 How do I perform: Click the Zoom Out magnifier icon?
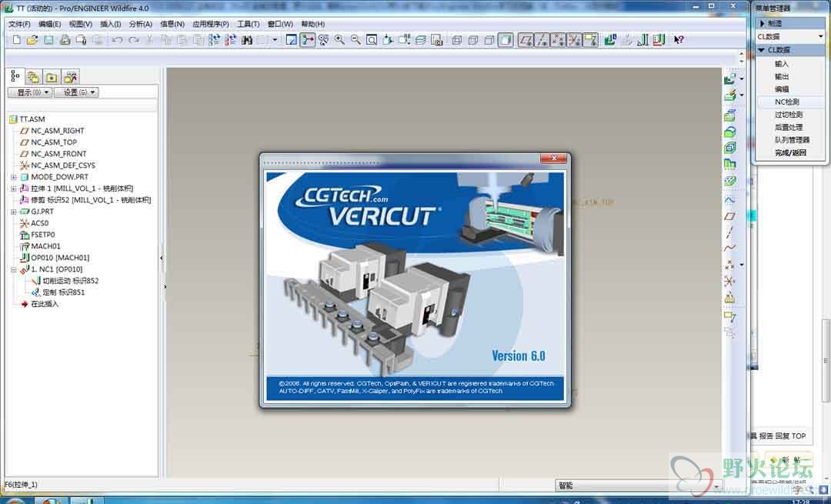point(355,40)
